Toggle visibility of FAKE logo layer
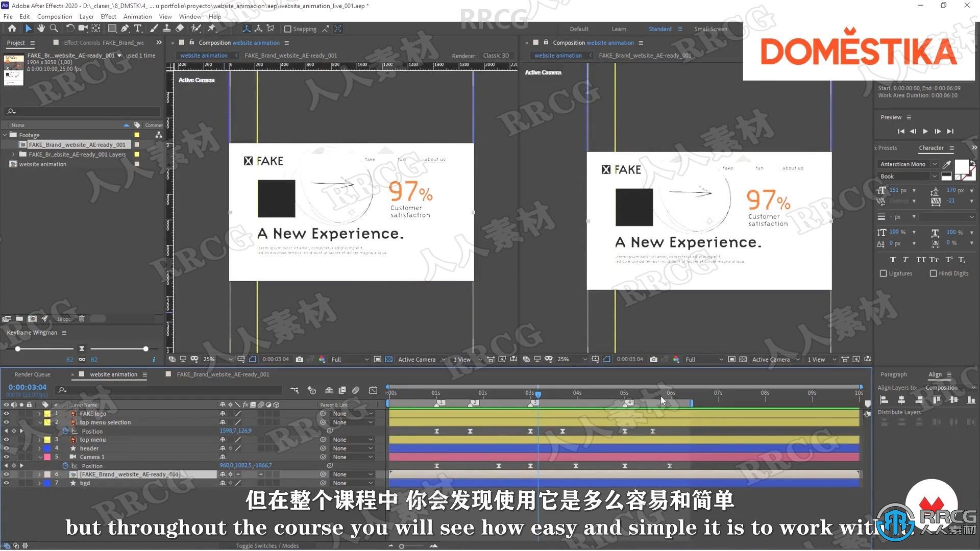The width and height of the screenshot is (980, 551). pos(6,413)
